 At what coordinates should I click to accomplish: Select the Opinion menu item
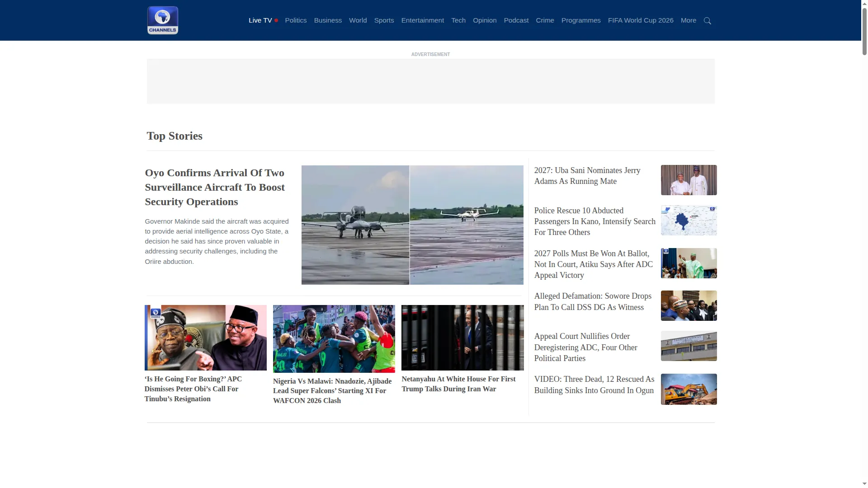click(x=485, y=20)
